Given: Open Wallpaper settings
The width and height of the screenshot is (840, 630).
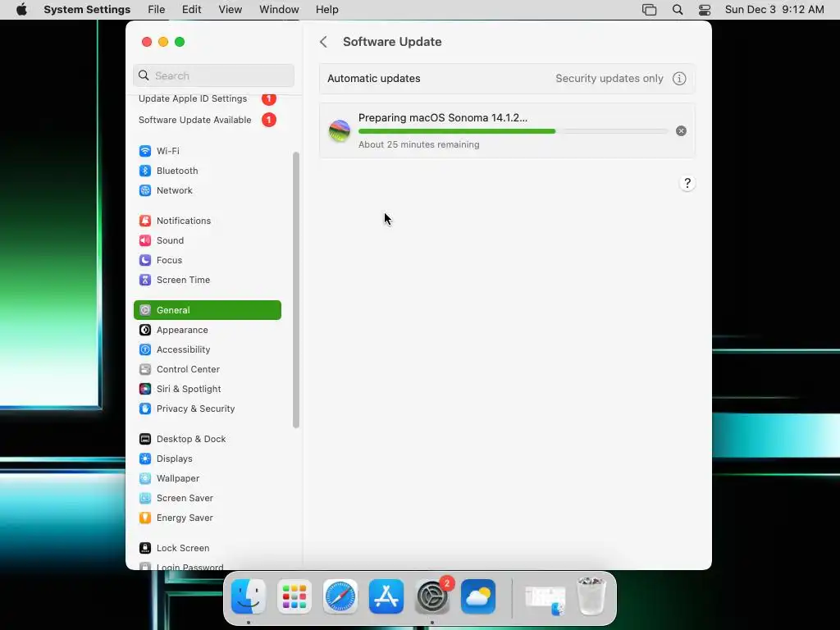Looking at the screenshot, I should click(208, 478).
